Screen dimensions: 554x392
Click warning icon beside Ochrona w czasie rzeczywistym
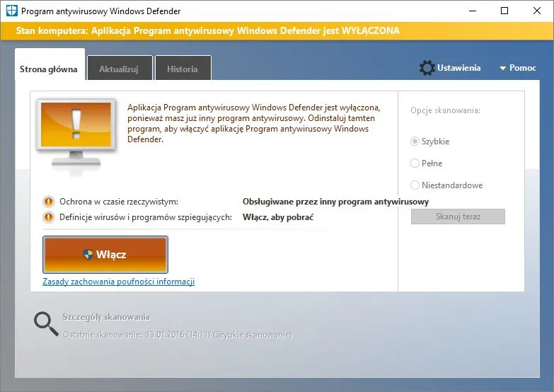(48, 202)
